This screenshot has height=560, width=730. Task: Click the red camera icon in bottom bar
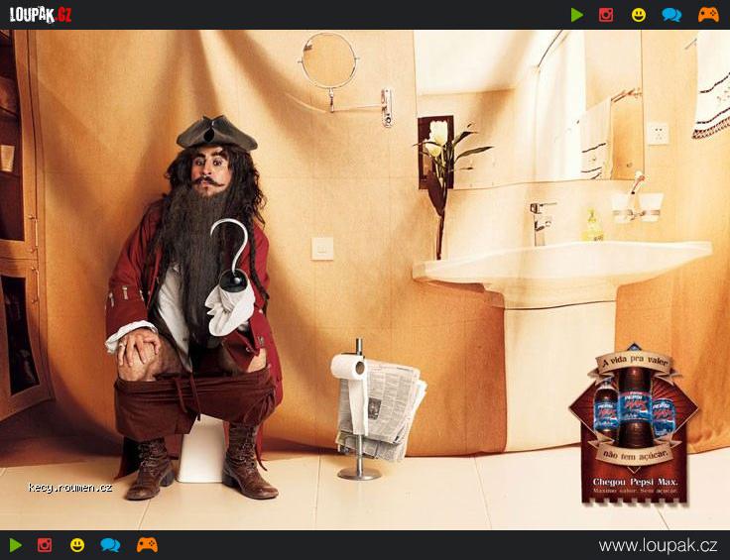pos(45,545)
